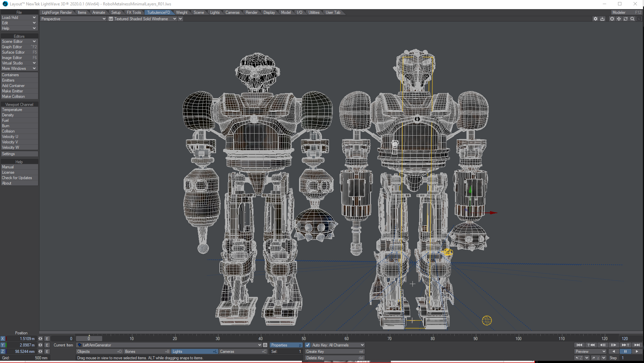Toggle the X position axis button

(3, 339)
